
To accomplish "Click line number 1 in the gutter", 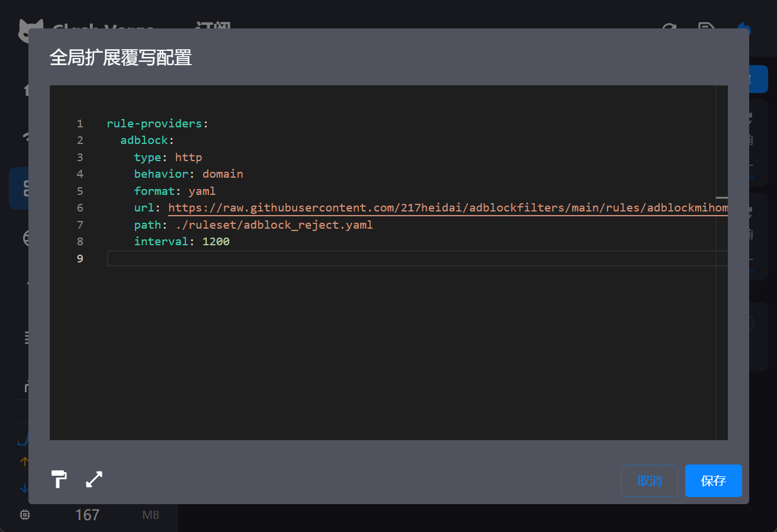I will click(x=80, y=124).
